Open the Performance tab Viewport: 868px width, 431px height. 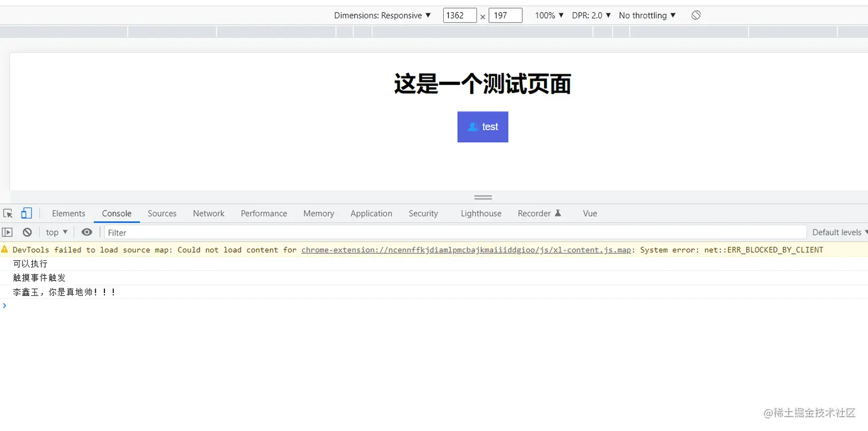coord(263,213)
